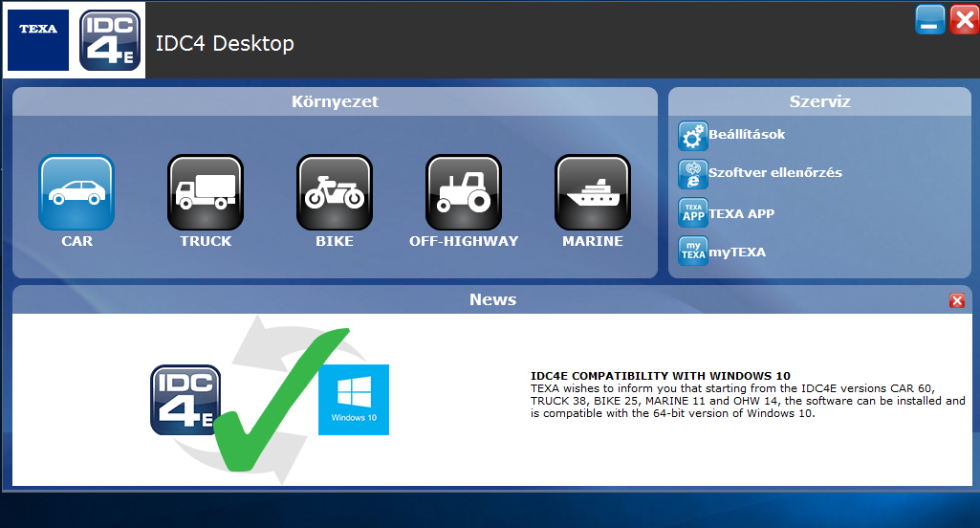This screenshot has width=980, height=528.
Task: Click the Környezet panel header
Action: [x=335, y=101]
